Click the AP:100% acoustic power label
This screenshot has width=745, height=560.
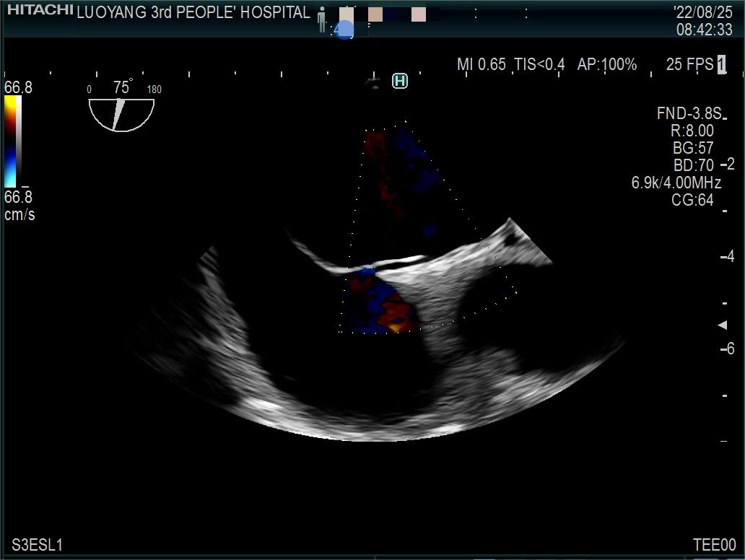(607, 64)
